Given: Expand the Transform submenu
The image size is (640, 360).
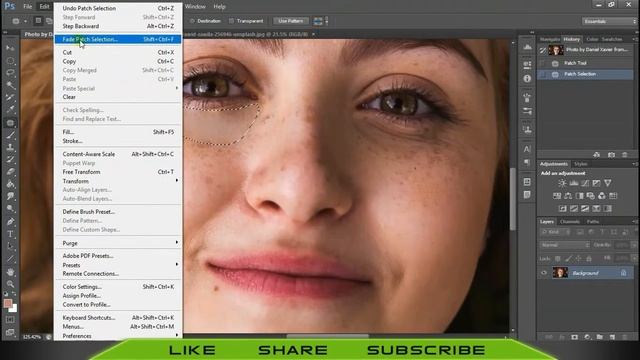Looking at the screenshot, I should (x=119, y=181).
